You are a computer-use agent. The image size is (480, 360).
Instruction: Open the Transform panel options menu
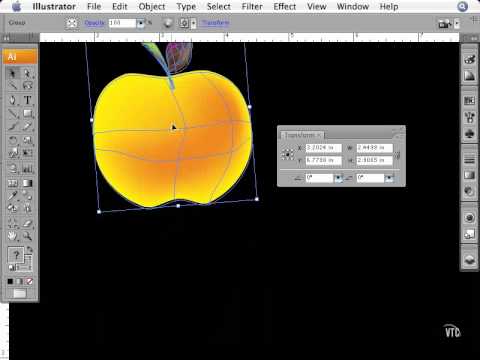point(397,136)
